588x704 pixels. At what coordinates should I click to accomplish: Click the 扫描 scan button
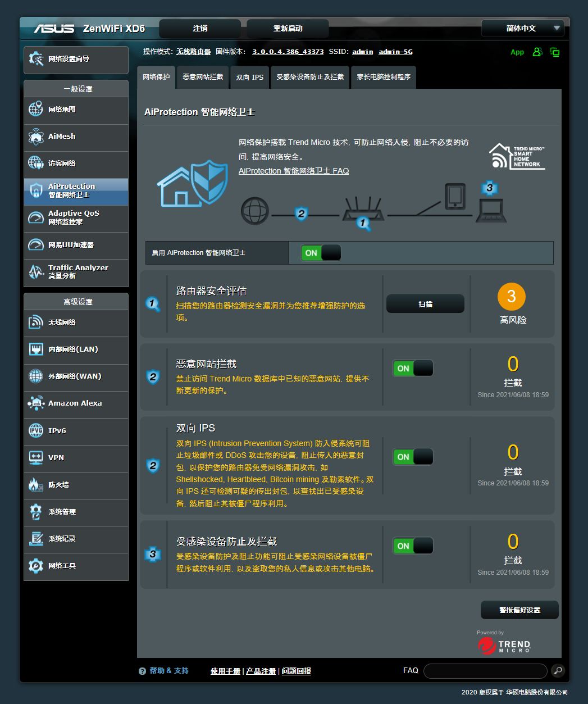(425, 304)
